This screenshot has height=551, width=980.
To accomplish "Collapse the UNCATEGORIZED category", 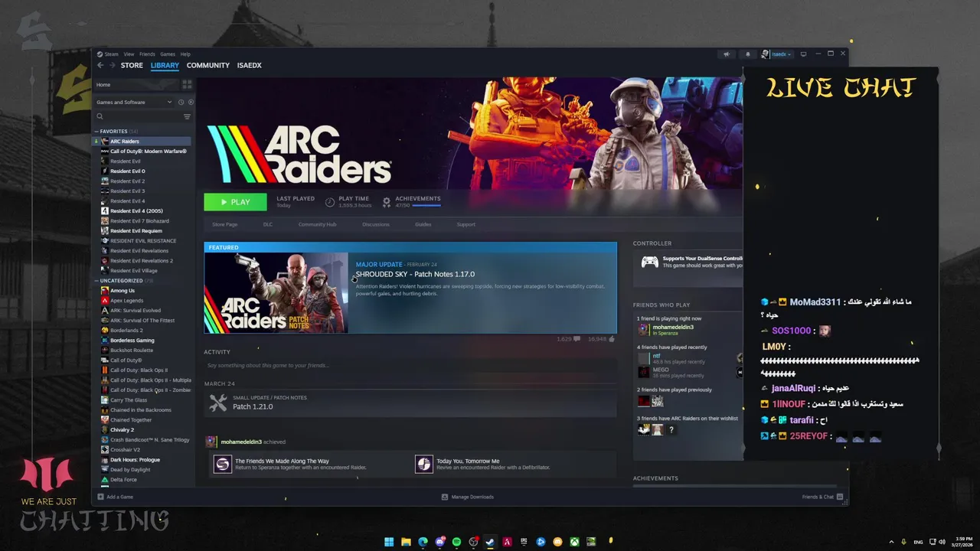I will 97,281.
